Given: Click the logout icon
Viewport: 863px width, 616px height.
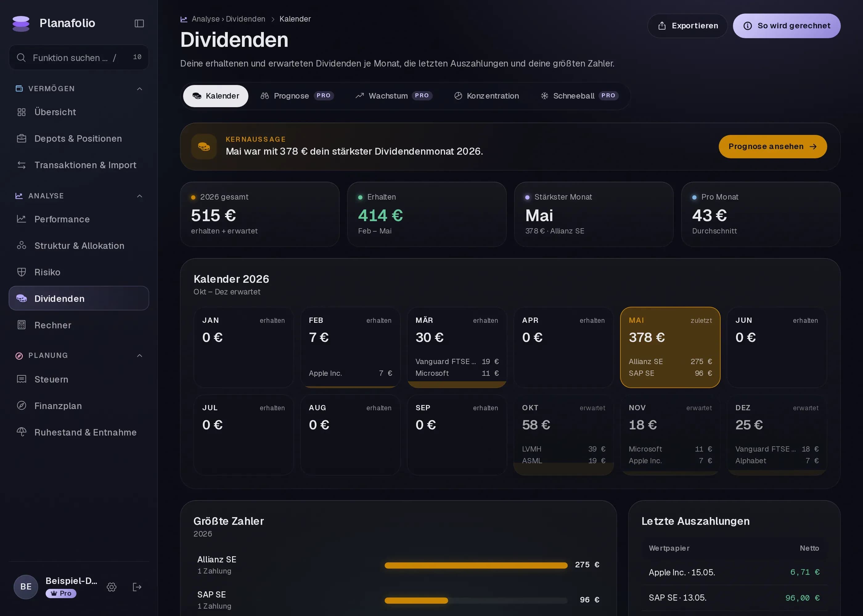Looking at the screenshot, I should 137,587.
